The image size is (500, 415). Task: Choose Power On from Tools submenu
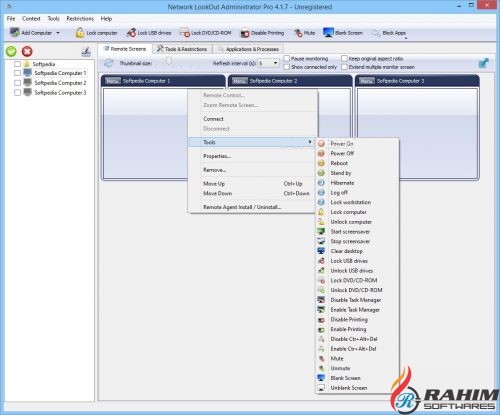click(357, 144)
